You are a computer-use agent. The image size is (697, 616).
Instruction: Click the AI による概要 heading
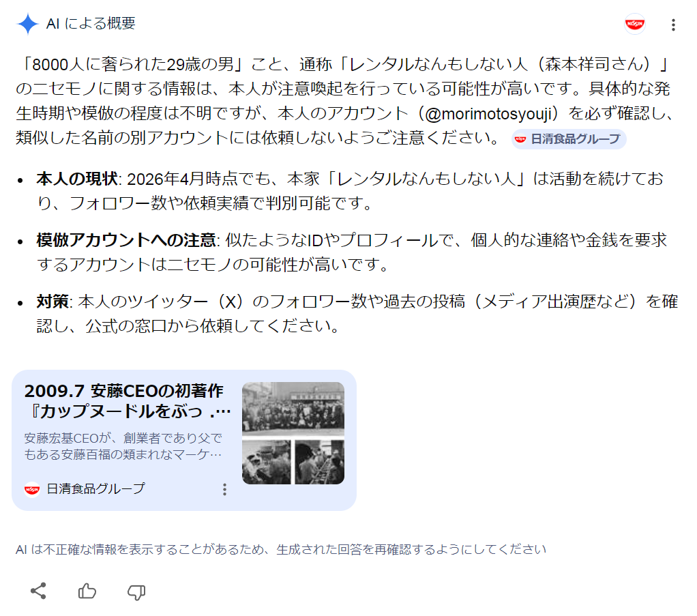(x=91, y=24)
